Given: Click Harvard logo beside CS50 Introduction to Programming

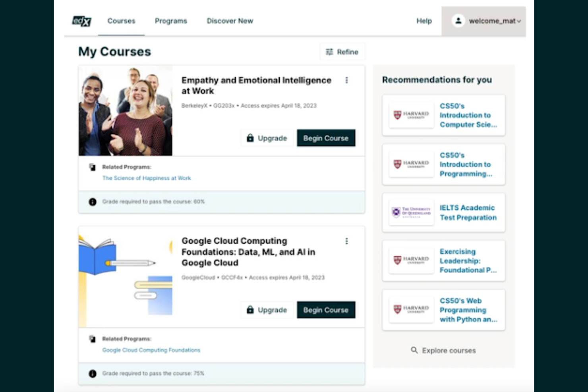Looking at the screenshot, I should click(x=411, y=164).
